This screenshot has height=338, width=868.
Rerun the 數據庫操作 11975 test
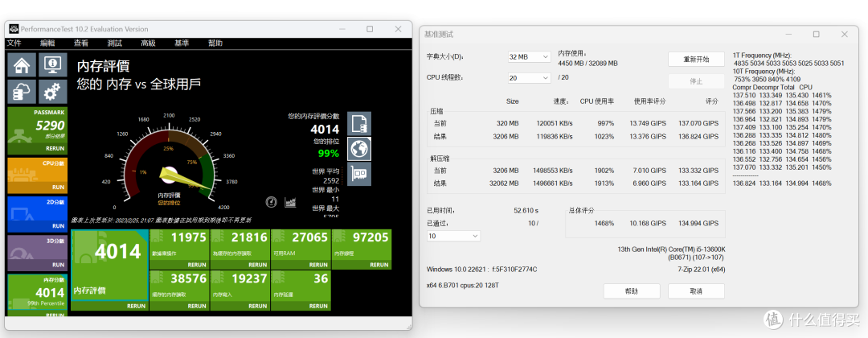(x=197, y=265)
